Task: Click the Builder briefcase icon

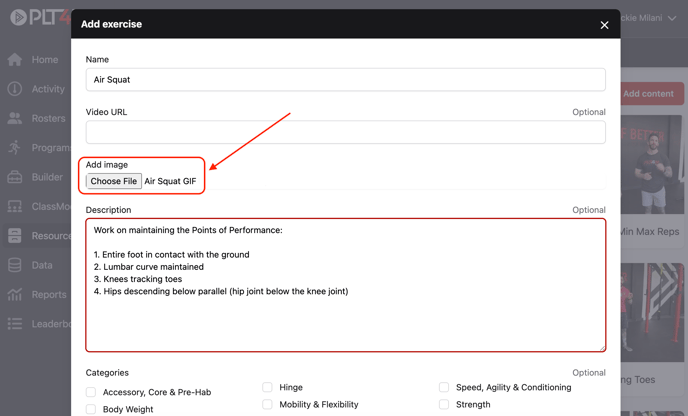Action: coord(15,177)
